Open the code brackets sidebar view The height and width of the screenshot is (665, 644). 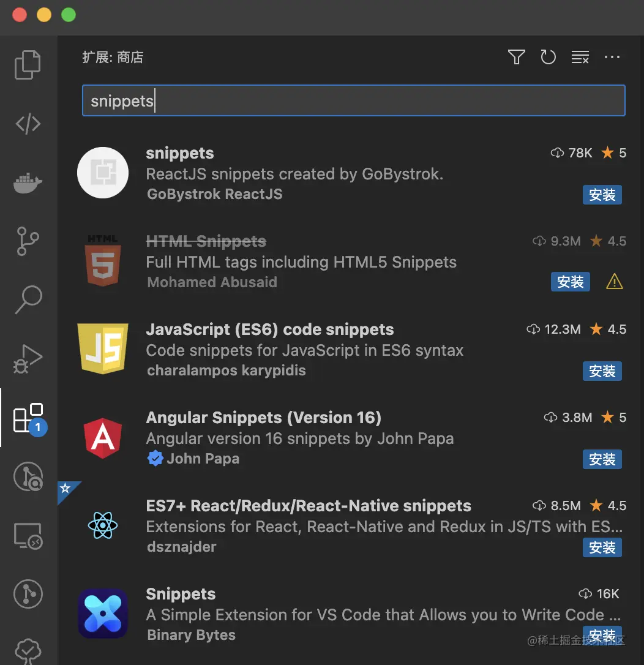click(x=28, y=124)
